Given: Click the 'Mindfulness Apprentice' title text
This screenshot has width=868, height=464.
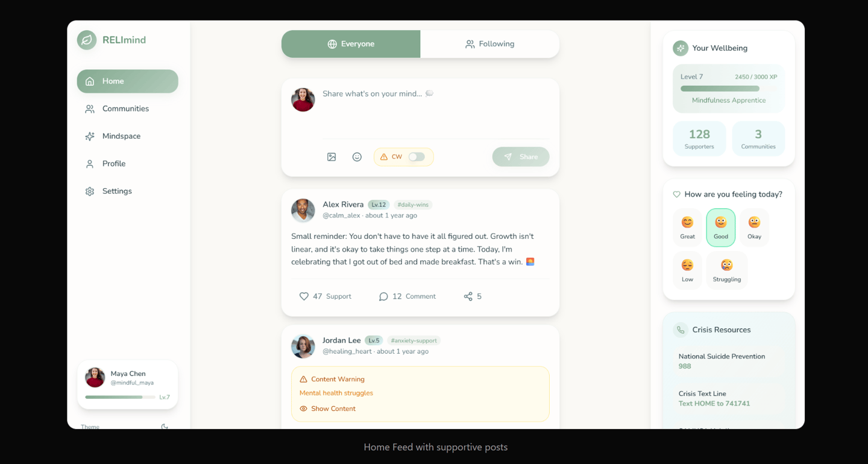Looking at the screenshot, I should pos(729,101).
